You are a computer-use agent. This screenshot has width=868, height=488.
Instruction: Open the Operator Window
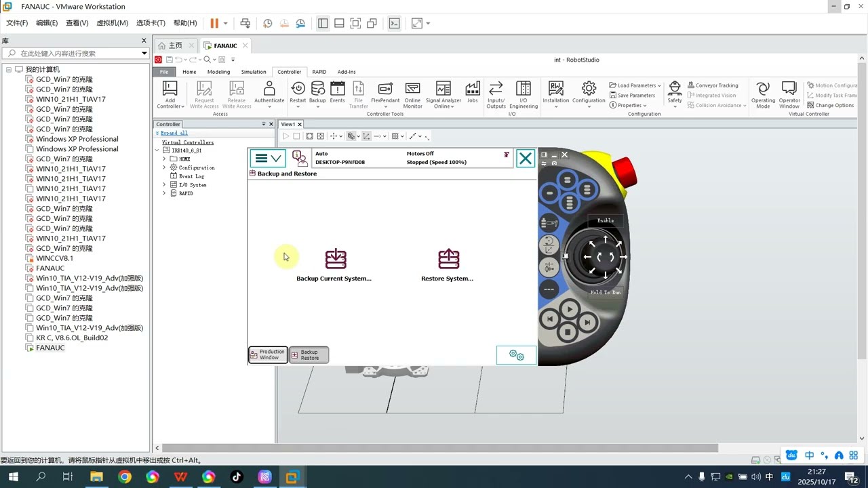click(x=789, y=94)
